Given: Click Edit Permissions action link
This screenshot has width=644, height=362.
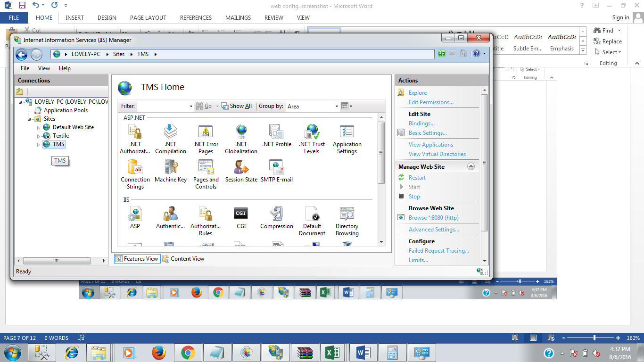Looking at the screenshot, I should point(431,102).
